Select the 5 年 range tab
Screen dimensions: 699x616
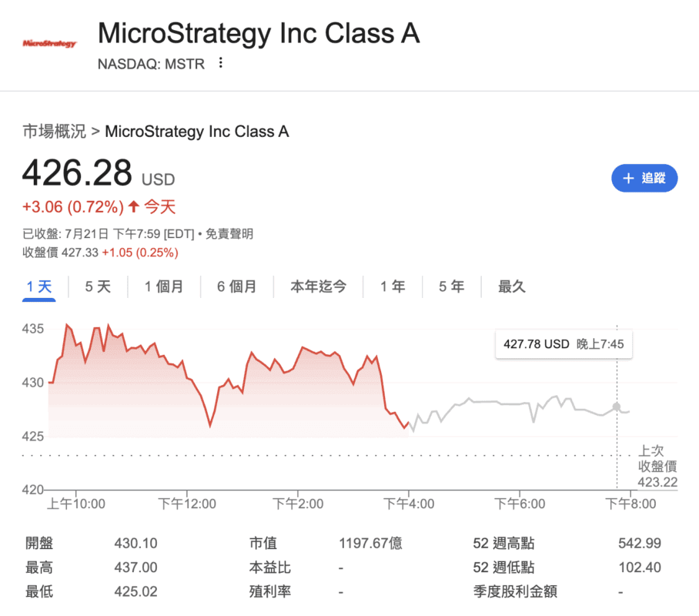click(451, 286)
